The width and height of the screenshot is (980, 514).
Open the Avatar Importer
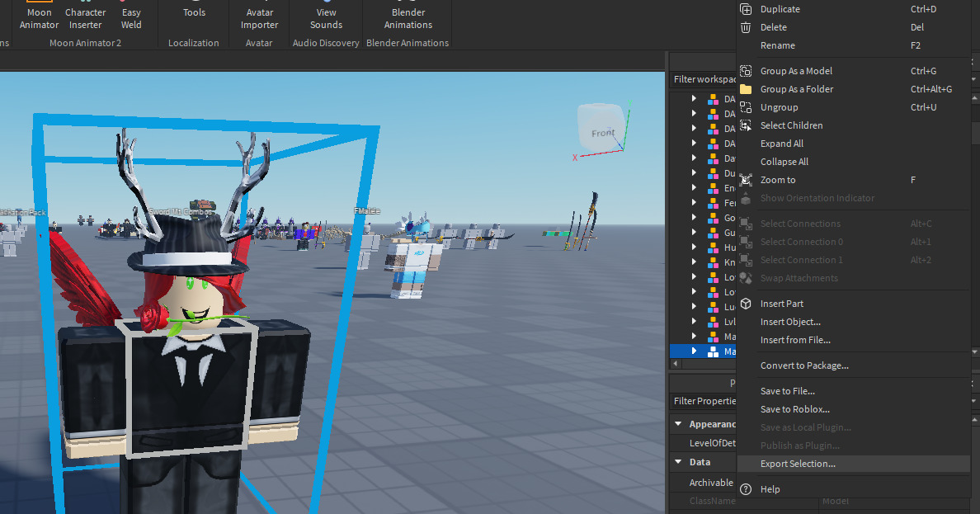(x=259, y=17)
